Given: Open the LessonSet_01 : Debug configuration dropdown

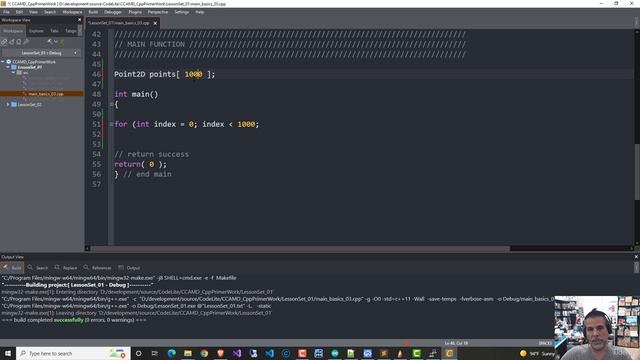Looking at the screenshot, I should 42,53.
